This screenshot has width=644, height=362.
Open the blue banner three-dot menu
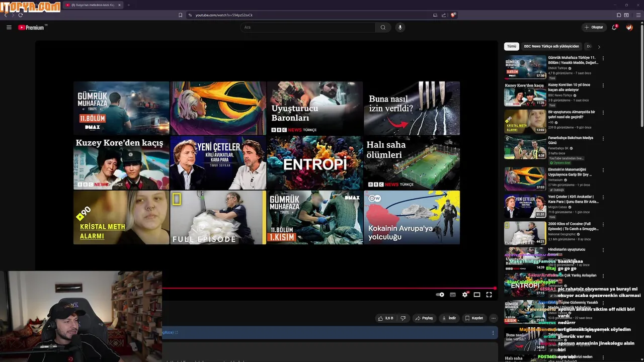[493, 333]
